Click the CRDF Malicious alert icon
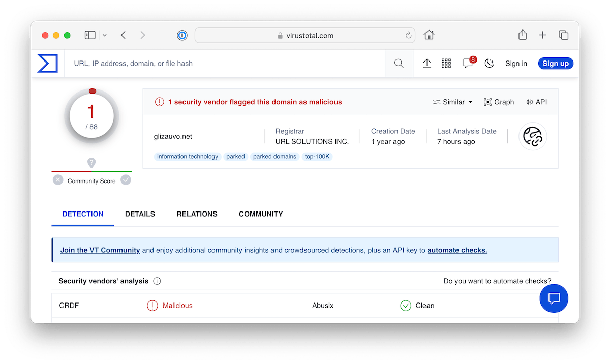This screenshot has height=364, width=610. tap(152, 306)
